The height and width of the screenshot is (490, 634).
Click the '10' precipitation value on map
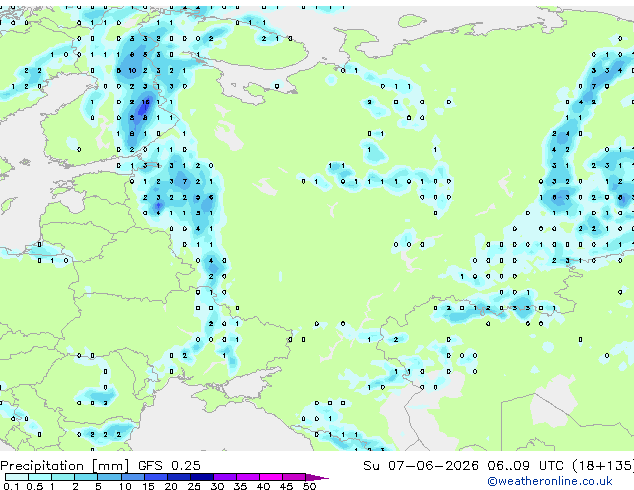(x=132, y=70)
